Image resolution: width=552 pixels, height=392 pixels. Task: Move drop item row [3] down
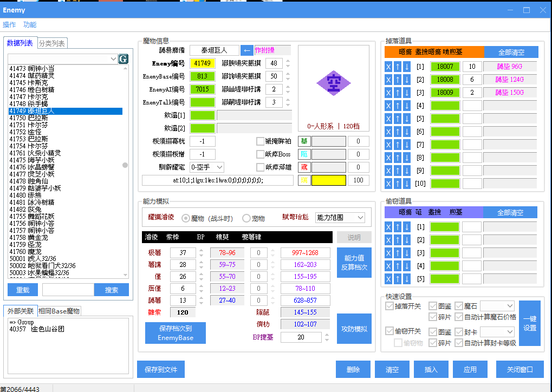407,93
